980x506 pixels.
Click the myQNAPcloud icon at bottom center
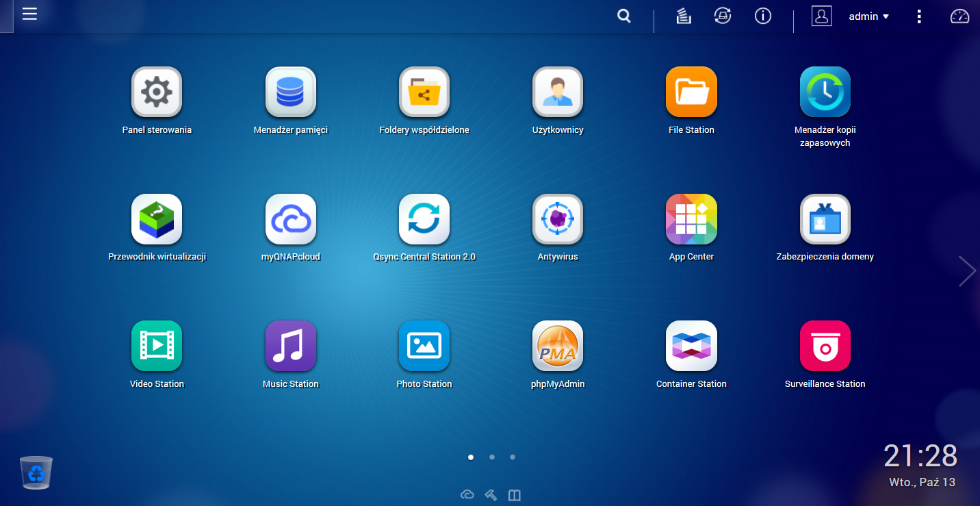pos(467,494)
